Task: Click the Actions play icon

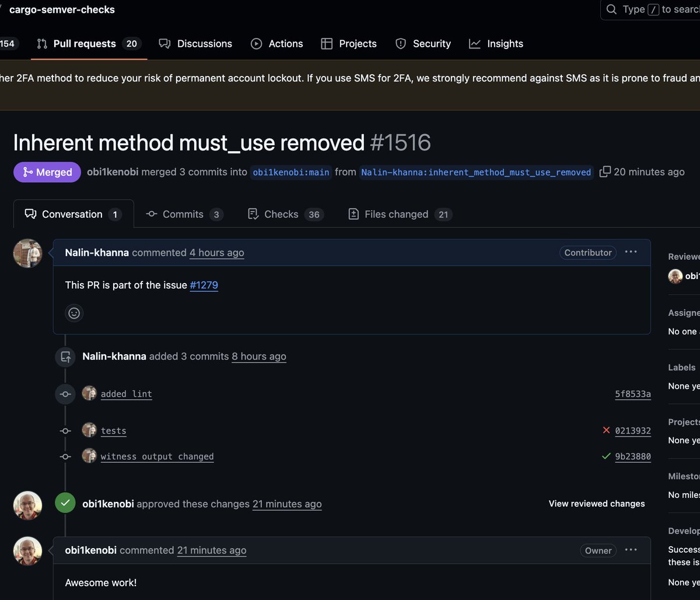Action: (256, 44)
